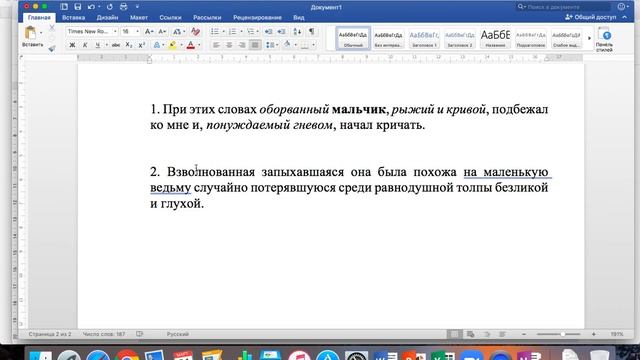Click the Increase Indent icon
The width and height of the screenshot is (640, 360).
[x=281, y=31]
